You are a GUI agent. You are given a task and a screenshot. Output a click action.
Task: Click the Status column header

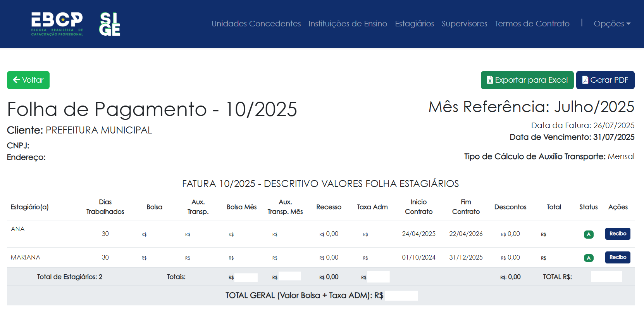point(589,207)
